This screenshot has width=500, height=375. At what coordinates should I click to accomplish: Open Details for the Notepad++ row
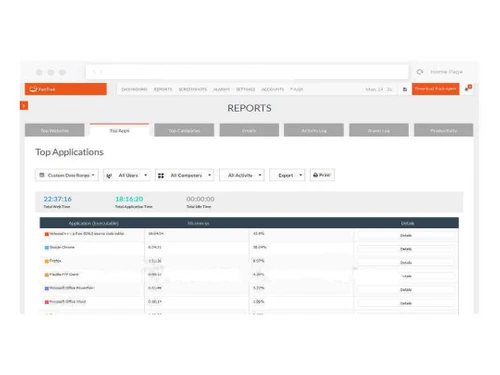pos(406,235)
